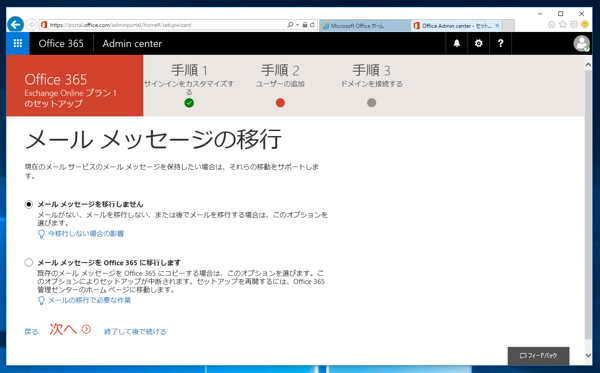Click the 戻る back link
The width and height of the screenshot is (600, 373).
click(x=31, y=332)
